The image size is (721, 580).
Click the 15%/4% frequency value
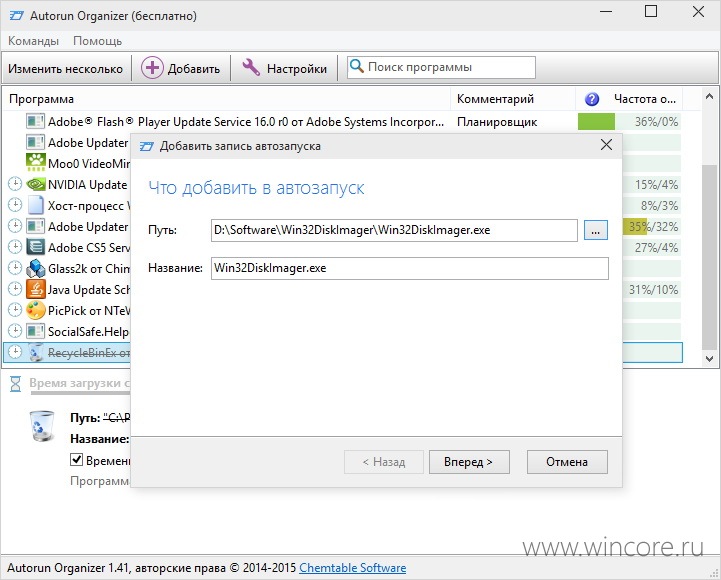tap(656, 185)
